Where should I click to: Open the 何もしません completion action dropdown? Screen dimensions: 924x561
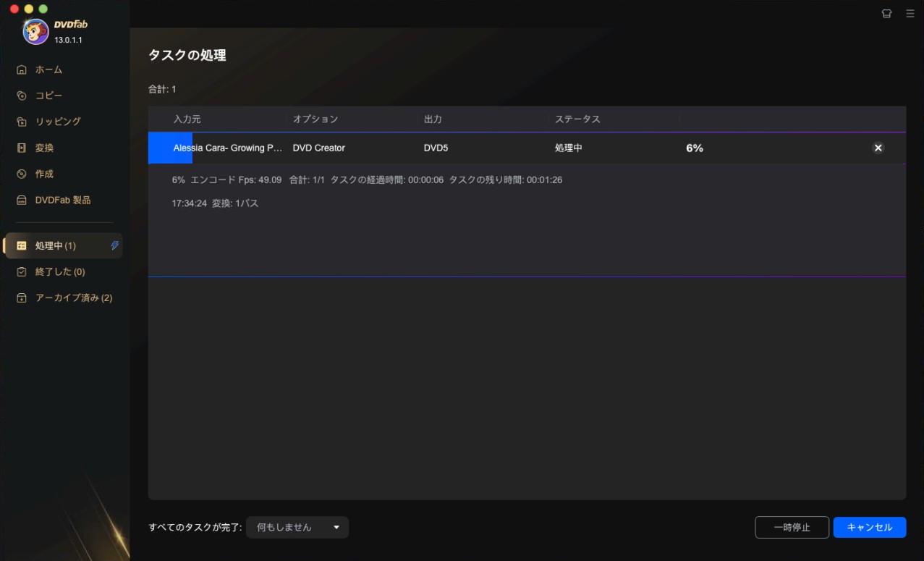(297, 527)
